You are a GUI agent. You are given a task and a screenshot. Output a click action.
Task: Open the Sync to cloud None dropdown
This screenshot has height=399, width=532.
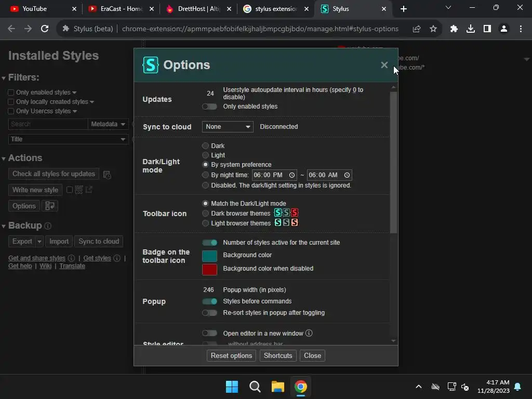(x=228, y=127)
